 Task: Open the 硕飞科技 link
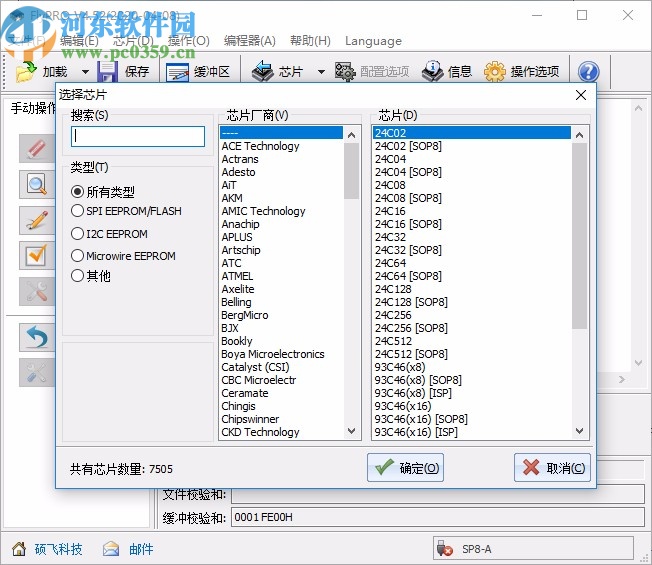pyautogui.click(x=58, y=549)
